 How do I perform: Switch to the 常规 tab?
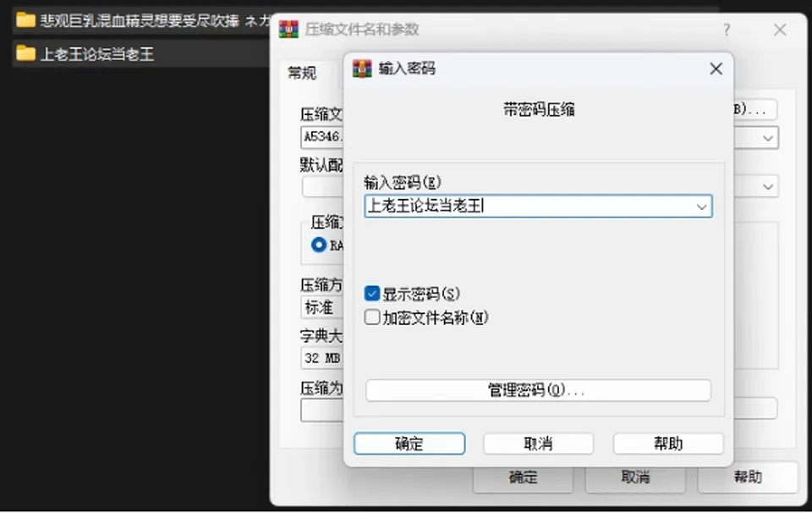[302, 73]
